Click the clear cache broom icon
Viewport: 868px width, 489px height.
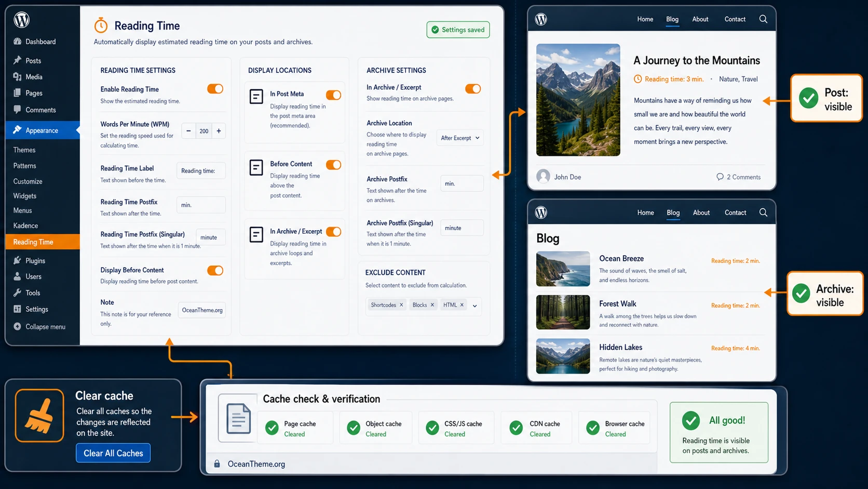click(x=39, y=416)
